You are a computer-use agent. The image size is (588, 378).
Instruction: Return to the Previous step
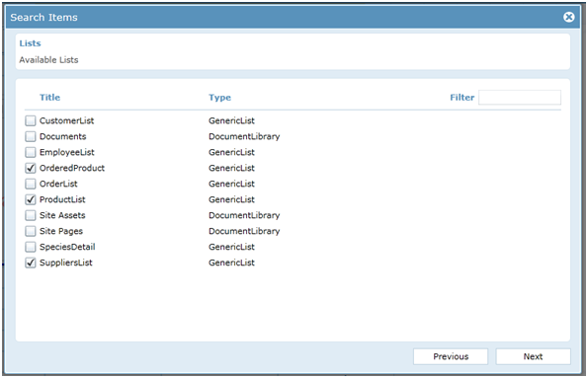(451, 356)
